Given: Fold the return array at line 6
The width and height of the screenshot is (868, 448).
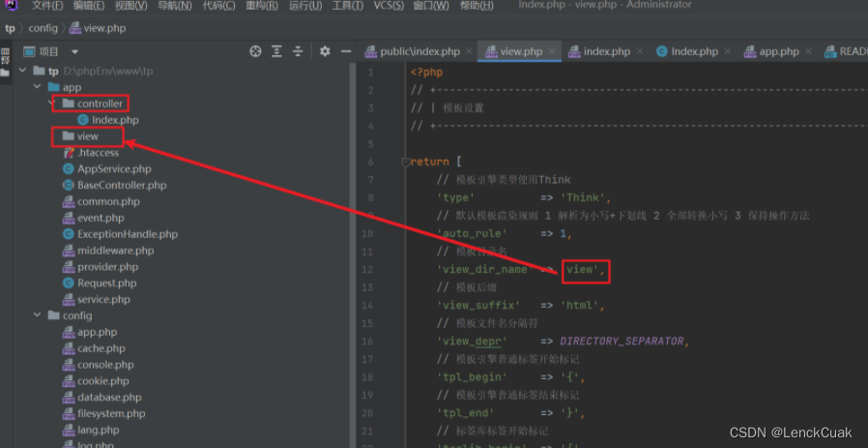Looking at the screenshot, I should pos(405,162).
